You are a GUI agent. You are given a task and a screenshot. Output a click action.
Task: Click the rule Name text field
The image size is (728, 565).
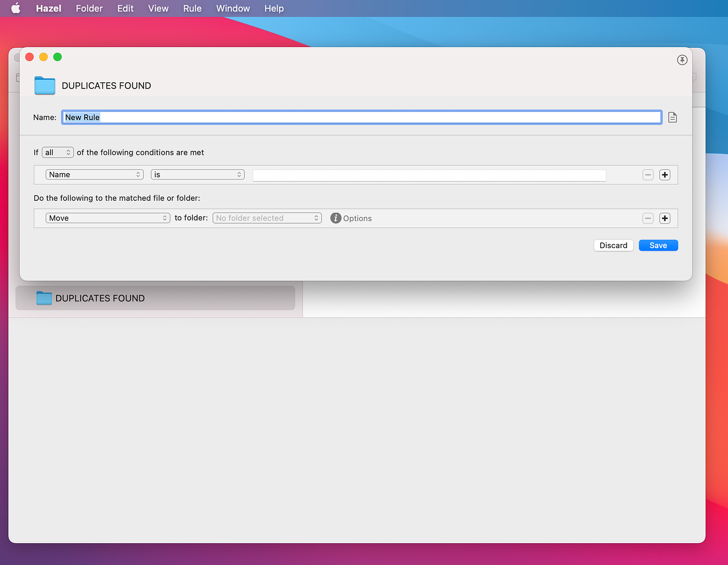[x=361, y=117]
